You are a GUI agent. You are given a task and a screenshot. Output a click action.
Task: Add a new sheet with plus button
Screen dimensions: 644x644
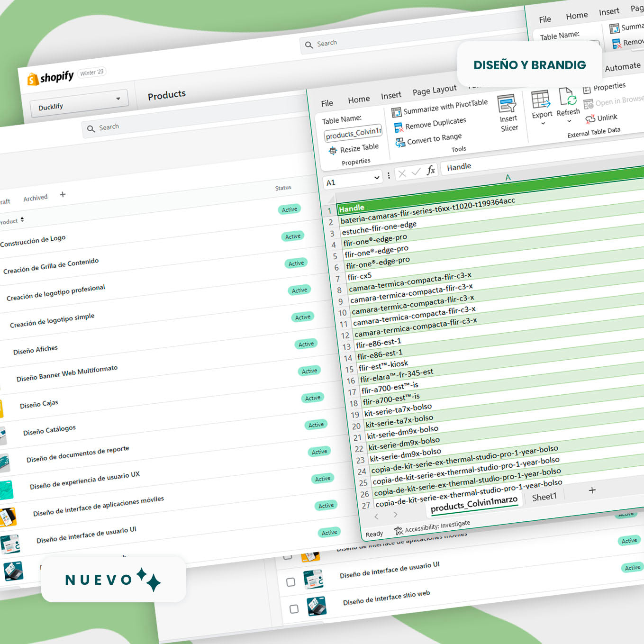pyautogui.click(x=592, y=490)
